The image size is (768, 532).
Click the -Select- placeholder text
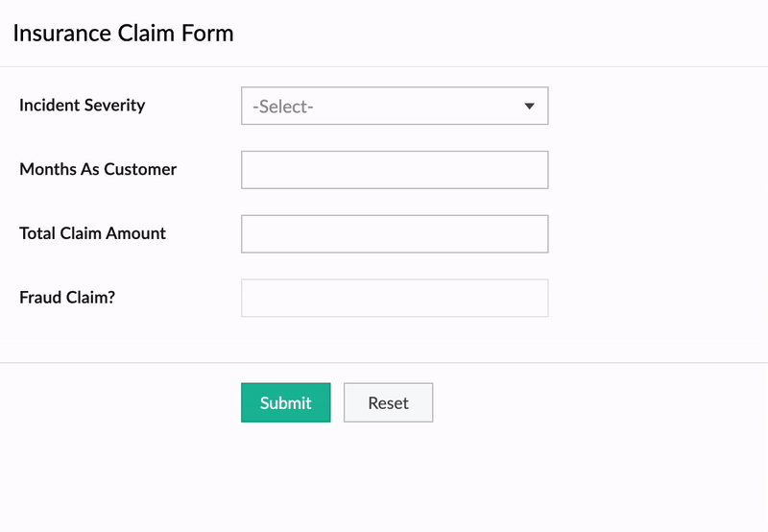(283, 108)
